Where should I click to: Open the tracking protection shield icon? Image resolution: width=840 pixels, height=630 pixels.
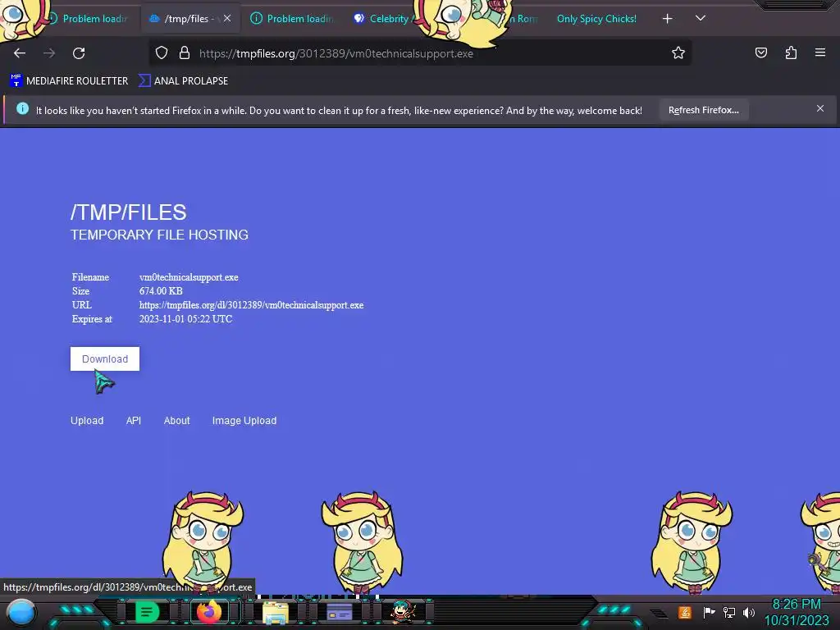point(162,53)
